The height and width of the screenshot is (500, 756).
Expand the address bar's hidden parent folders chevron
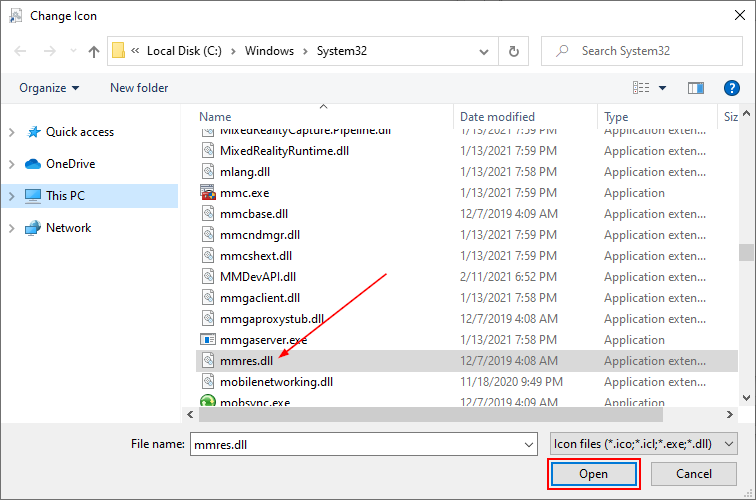point(135,51)
